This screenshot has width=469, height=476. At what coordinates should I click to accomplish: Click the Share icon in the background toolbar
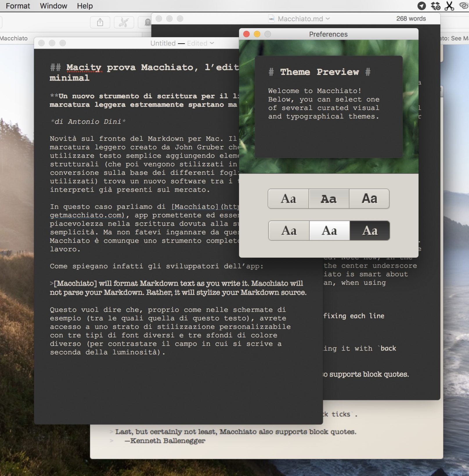tap(100, 22)
